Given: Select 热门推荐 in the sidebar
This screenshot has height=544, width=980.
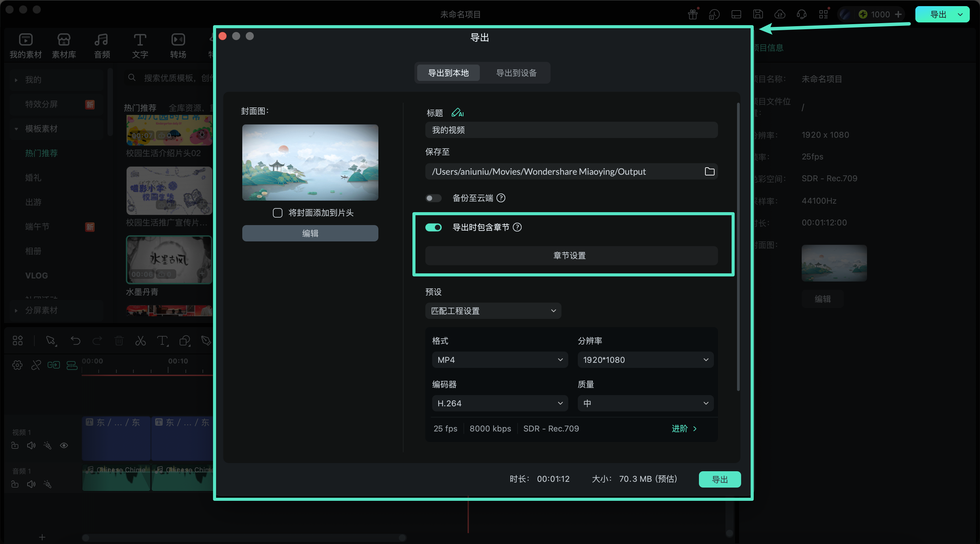Looking at the screenshot, I should coord(42,153).
